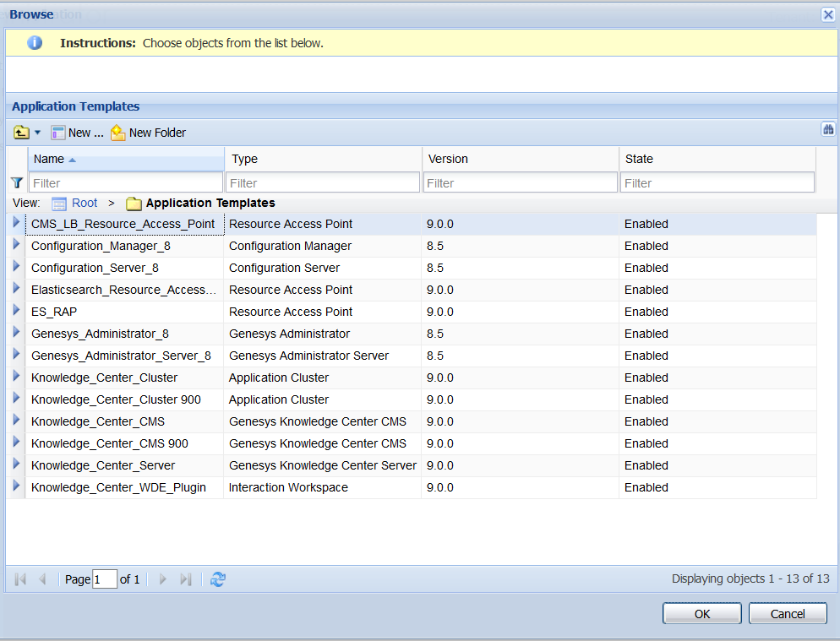Go to the last page

[x=185, y=579]
